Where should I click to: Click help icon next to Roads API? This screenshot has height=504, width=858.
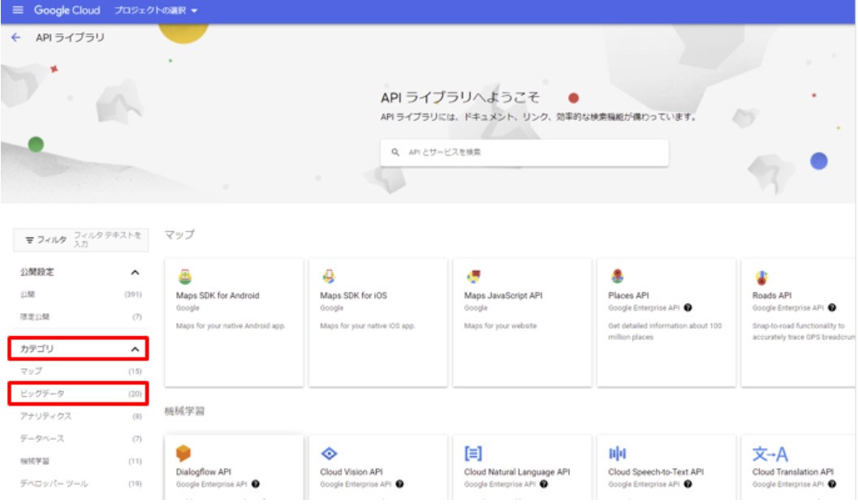pos(832,308)
